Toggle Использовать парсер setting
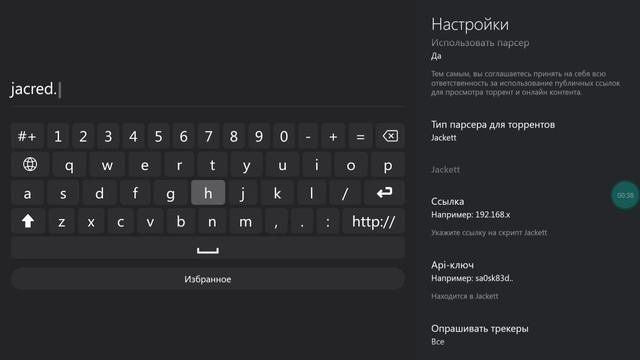Viewport: 640px width, 360px height. tap(480, 49)
